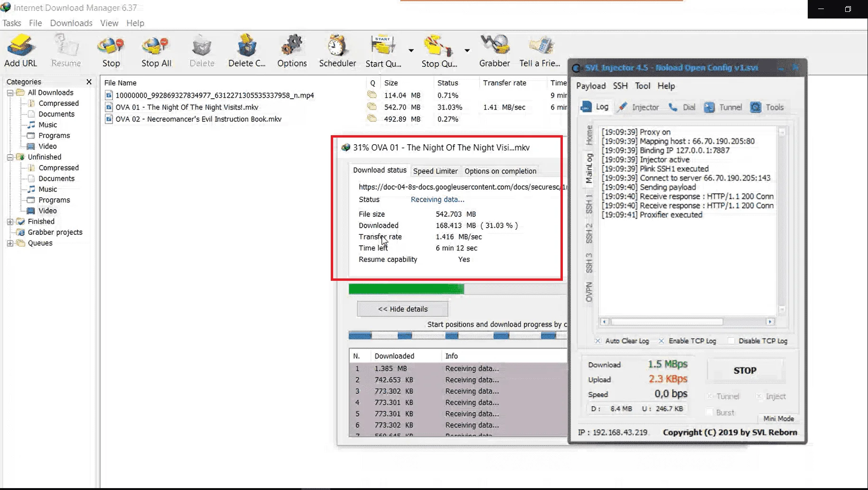
Task: Minimize the SVL Injector window
Action: point(781,68)
